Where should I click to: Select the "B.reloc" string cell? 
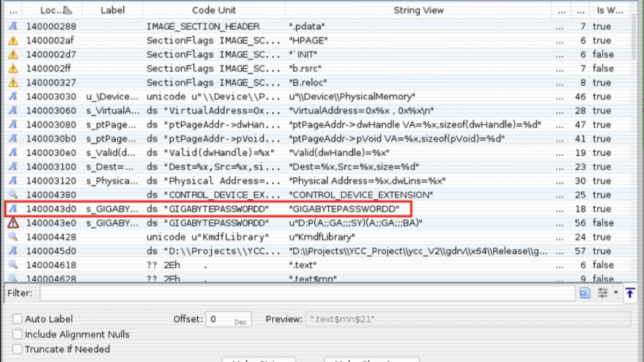(x=308, y=82)
